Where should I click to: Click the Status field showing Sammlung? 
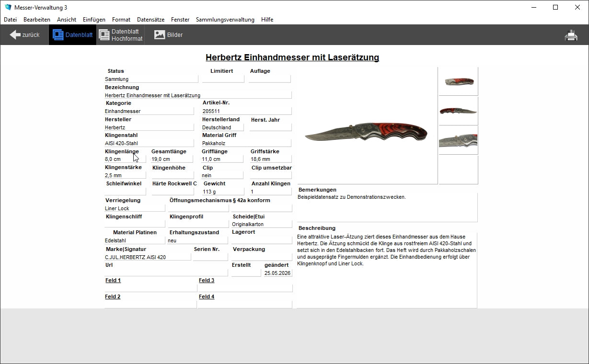[151, 79]
